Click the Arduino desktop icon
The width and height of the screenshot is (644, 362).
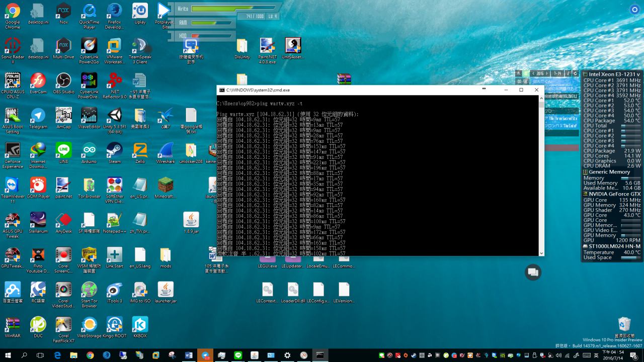click(89, 151)
